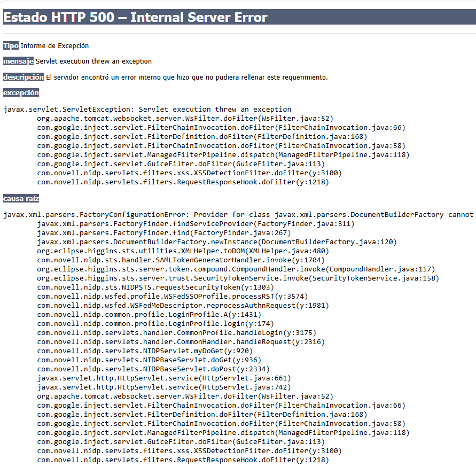This screenshot has height=467, width=476.
Task: Select the 'javax.servlet.ServletException' line
Action: [x=147, y=110]
